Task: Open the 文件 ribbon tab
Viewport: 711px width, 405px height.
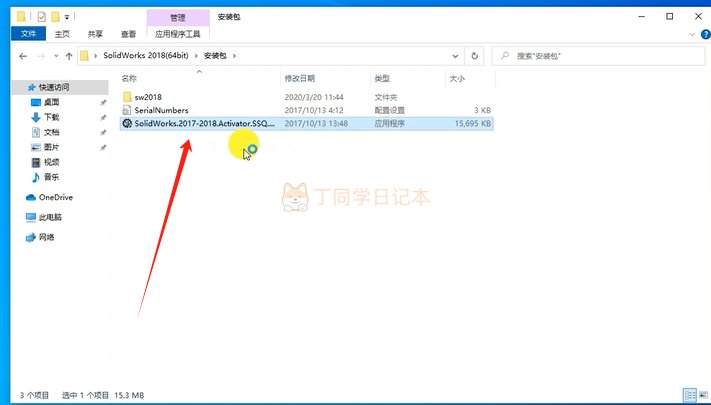Action: [x=28, y=34]
